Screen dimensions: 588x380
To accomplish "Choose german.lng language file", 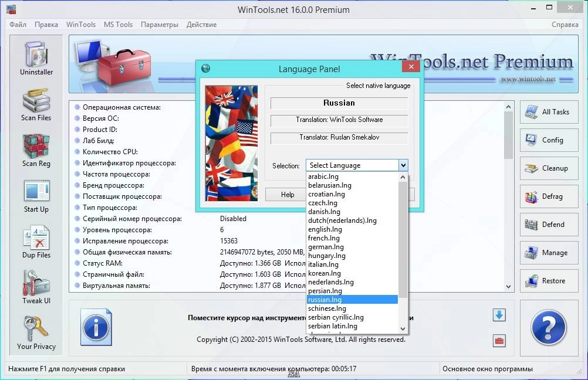I will point(352,247).
